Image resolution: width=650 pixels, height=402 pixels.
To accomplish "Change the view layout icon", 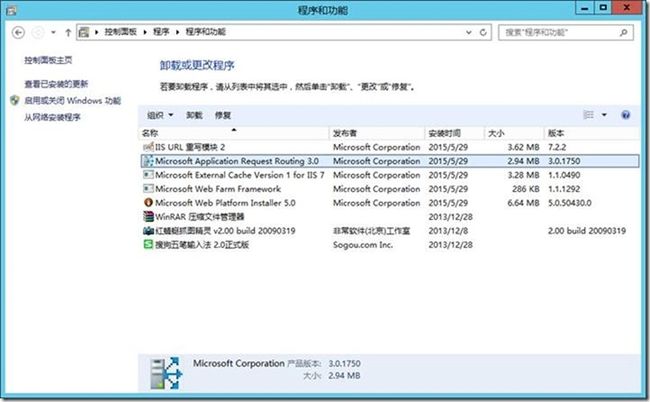I will click(x=589, y=115).
